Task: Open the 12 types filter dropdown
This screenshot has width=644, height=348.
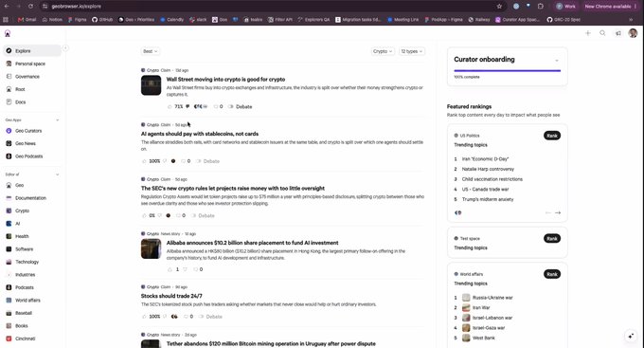Action: pyautogui.click(x=412, y=51)
